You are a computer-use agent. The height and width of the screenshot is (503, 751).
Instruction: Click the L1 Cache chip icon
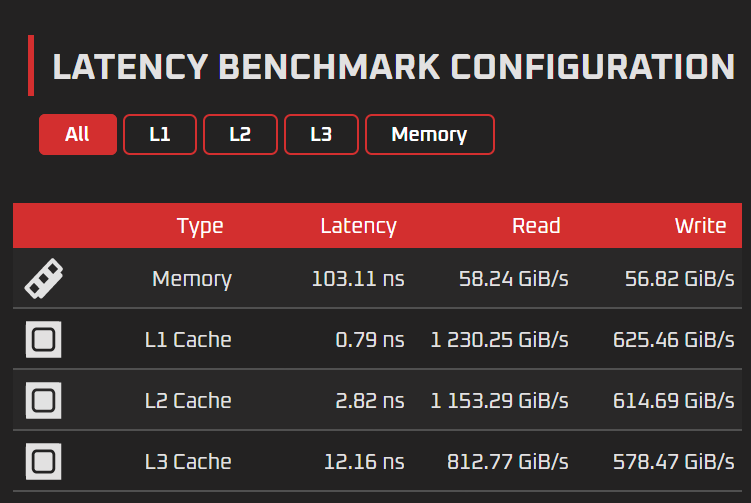(x=44, y=340)
